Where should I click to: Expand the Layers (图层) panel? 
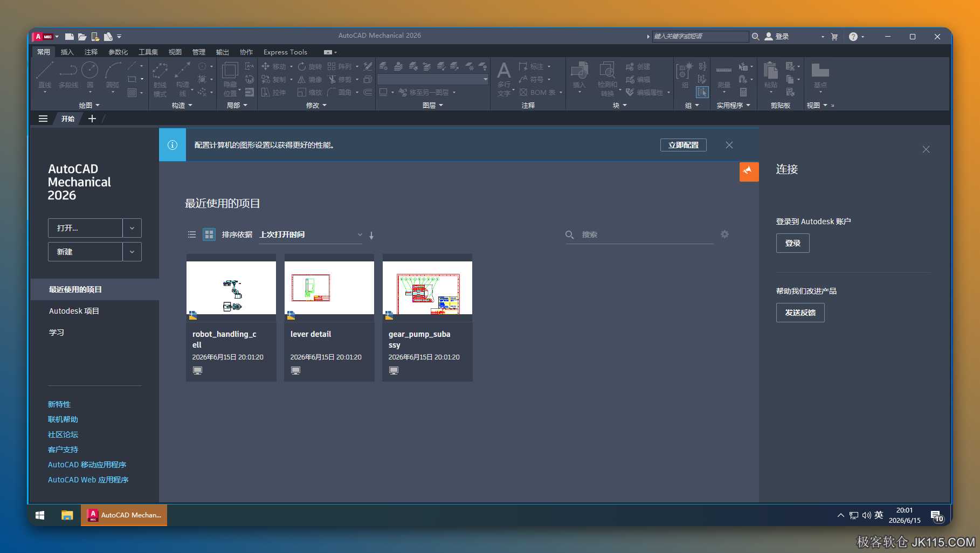(432, 105)
